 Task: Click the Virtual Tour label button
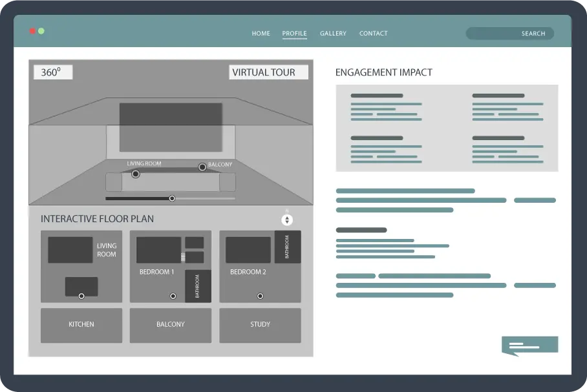(x=268, y=72)
